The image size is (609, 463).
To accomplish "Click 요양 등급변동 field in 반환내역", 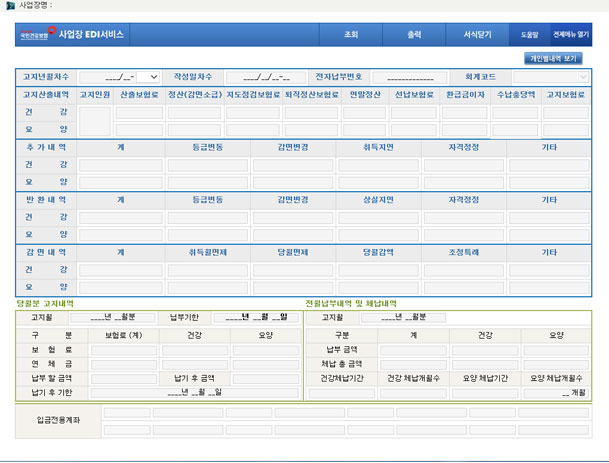I will (x=208, y=235).
